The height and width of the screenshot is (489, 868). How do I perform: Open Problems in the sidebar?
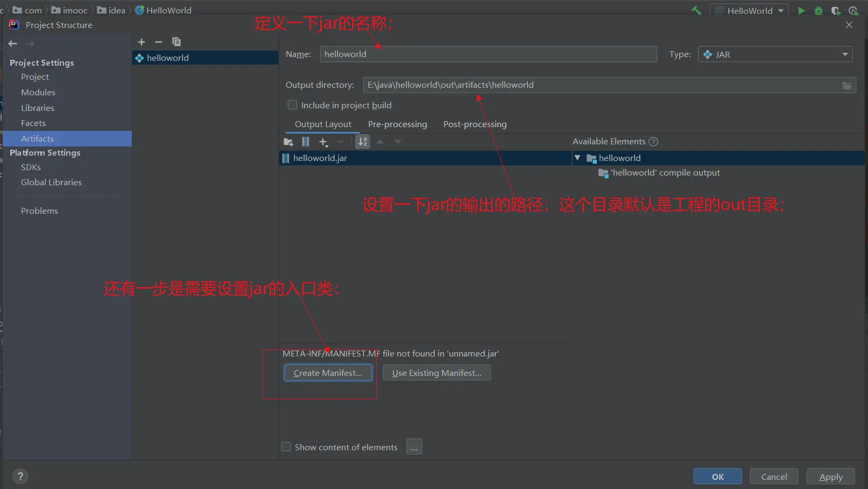[x=40, y=211]
